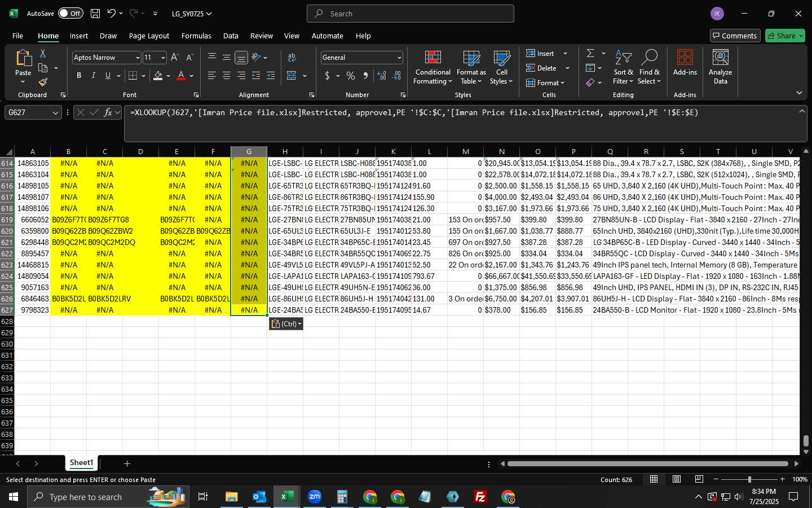812x508 pixels.
Task: Click the Increase Font Size icon
Action: 175,58
